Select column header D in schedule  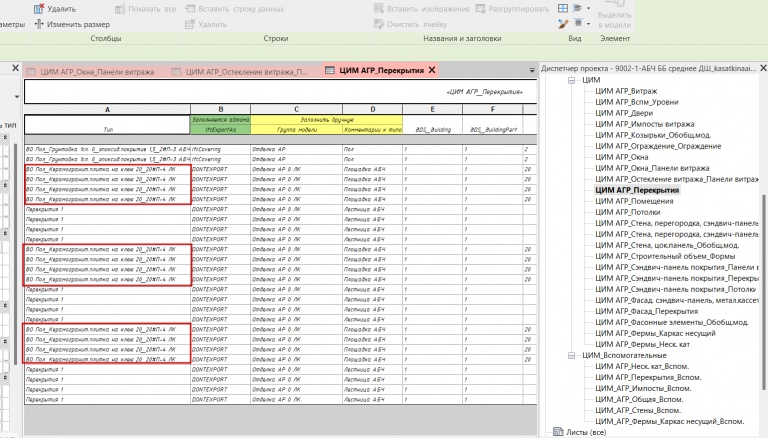click(372, 109)
